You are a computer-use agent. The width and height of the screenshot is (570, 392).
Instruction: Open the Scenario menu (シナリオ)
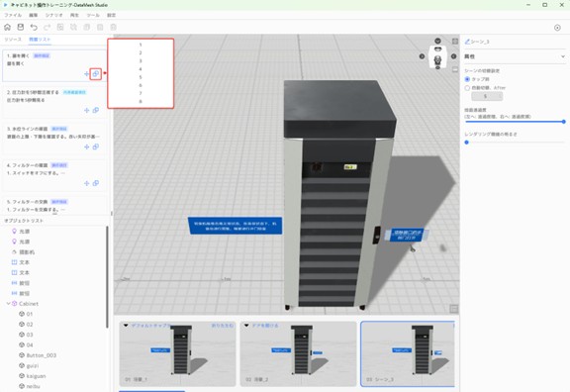[53, 15]
